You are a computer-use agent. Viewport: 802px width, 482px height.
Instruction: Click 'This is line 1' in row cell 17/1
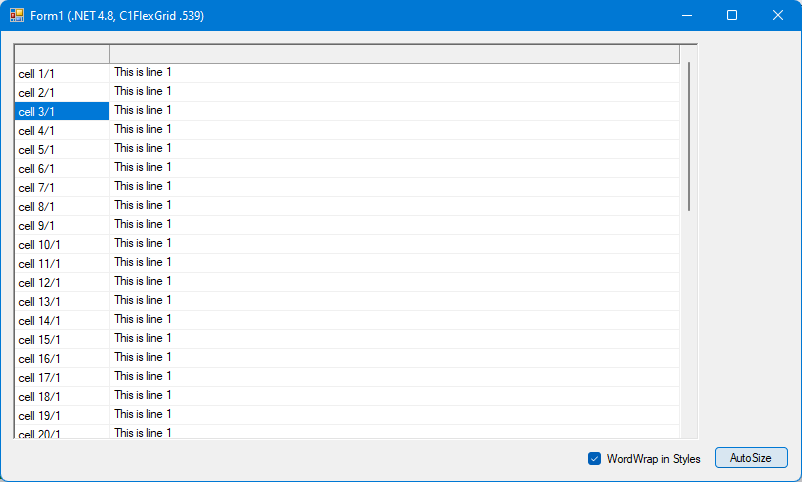tap(143, 376)
